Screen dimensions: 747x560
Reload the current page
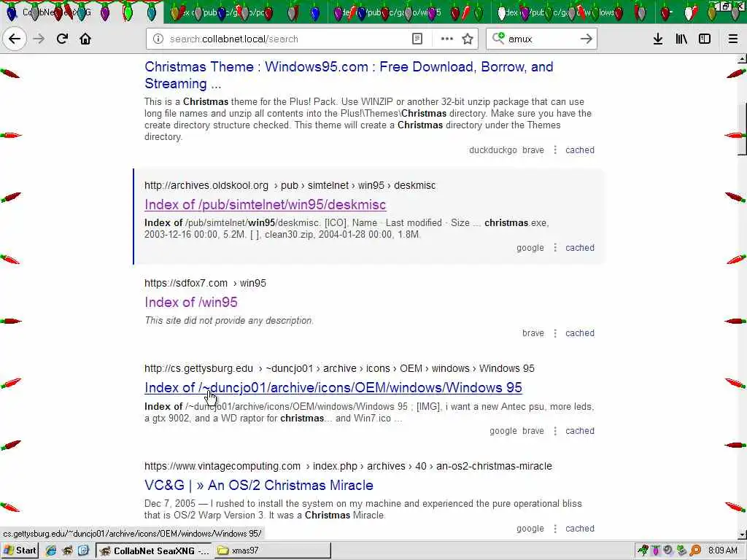62,39
